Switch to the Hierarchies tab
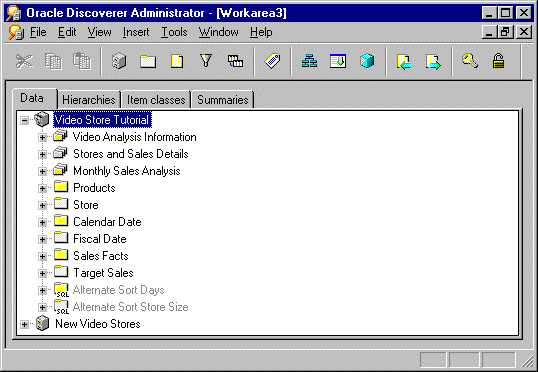Screen dimensions: 538x372 pyautogui.click(x=89, y=100)
